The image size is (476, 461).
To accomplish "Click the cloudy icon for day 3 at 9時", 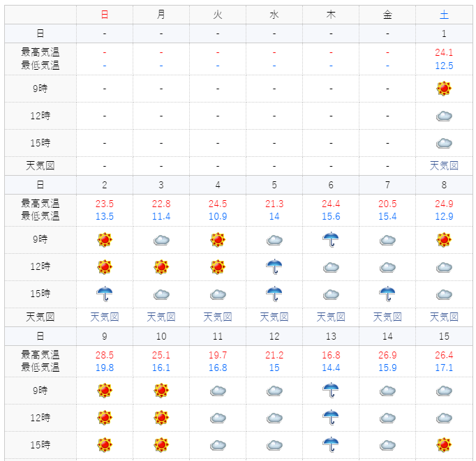I will [x=161, y=240].
